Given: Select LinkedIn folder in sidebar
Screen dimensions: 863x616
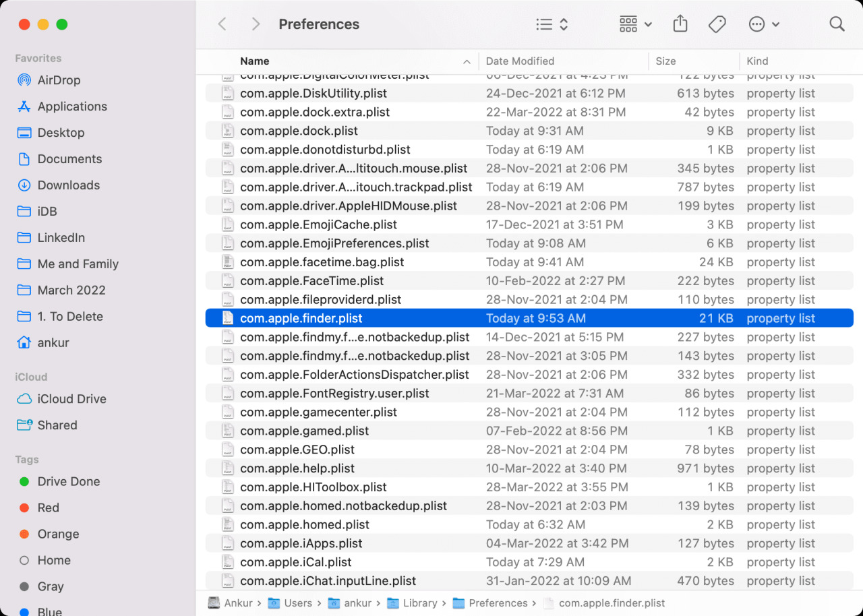Looking at the screenshot, I should [51, 238].
